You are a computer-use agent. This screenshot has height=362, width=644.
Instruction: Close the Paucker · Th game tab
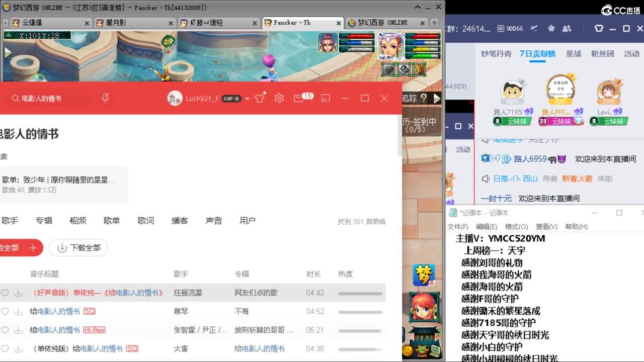click(338, 23)
